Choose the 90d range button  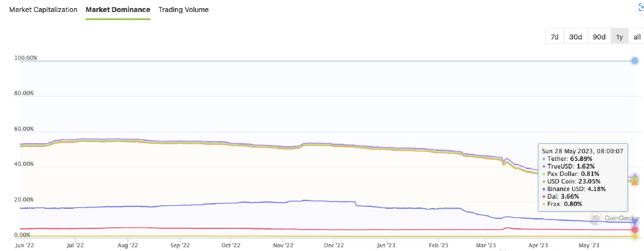(x=599, y=37)
